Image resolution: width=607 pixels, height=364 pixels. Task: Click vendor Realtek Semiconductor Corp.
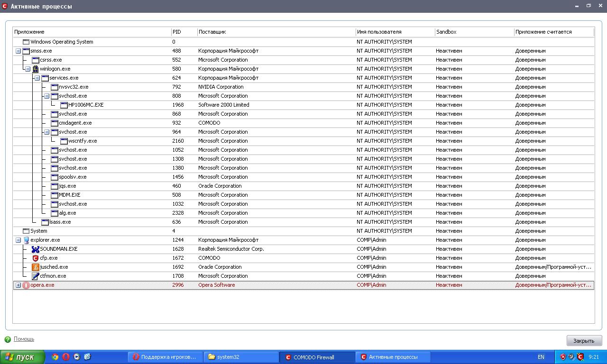pos(231,249)
